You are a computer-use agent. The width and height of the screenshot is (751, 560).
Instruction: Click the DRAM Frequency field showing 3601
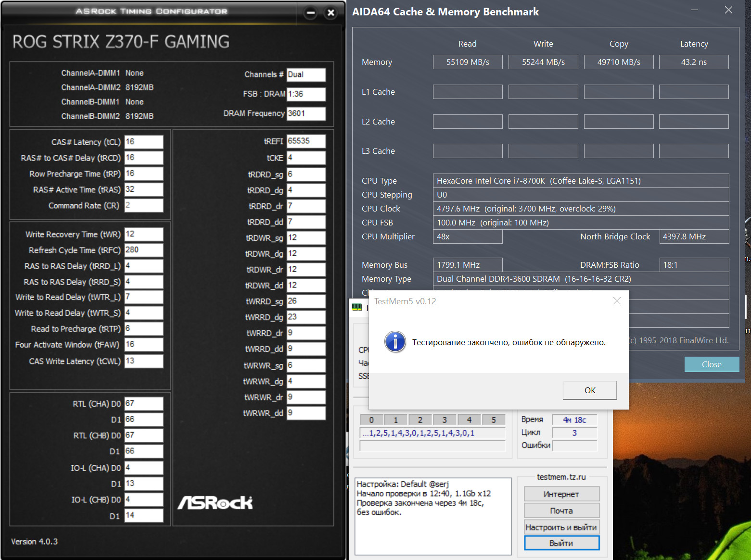pyautogui.click(x=306, y=113)
